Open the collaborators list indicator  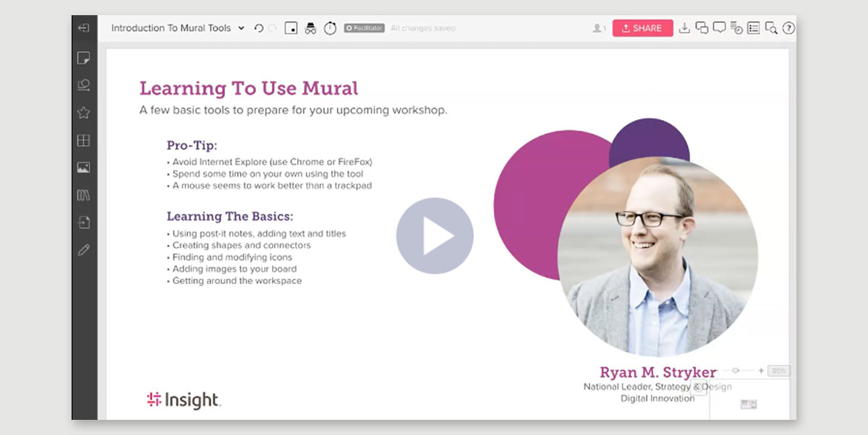point(597,27)
